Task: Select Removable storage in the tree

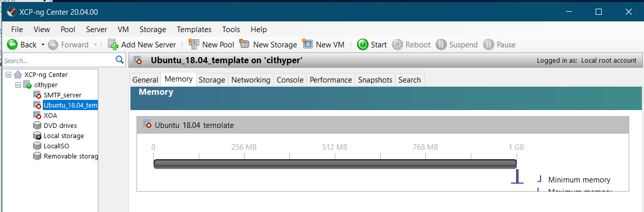Action: (71, 156)
